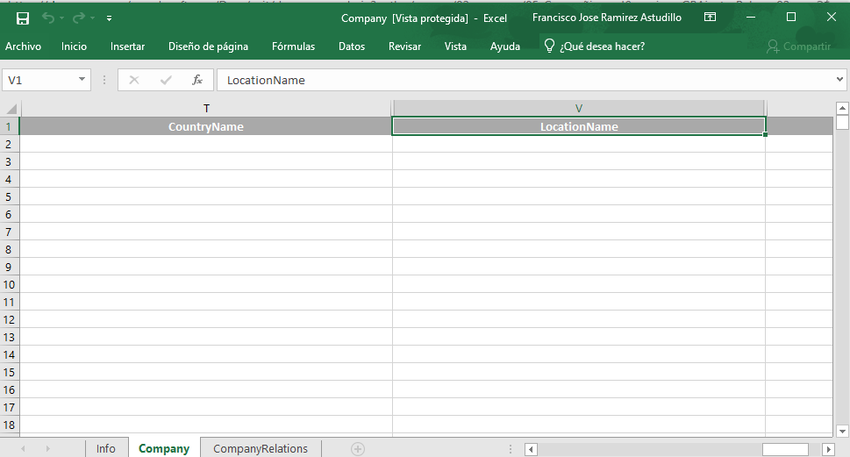The image size is (850, 457).
Task: Select row 1 header
Action: coord(9,126)
